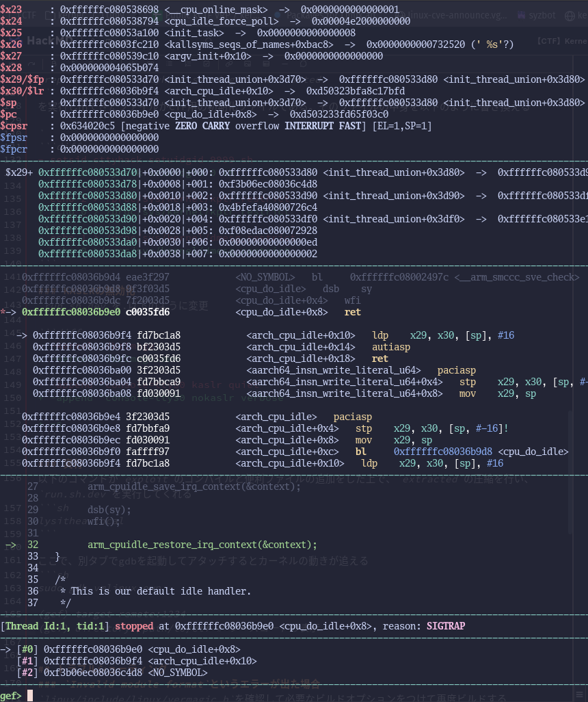Image resolution: width=588 pixels, height=702 pixels.
Task: Click the [EL=1,SP=1] exception level text
Action: (402, 126)
